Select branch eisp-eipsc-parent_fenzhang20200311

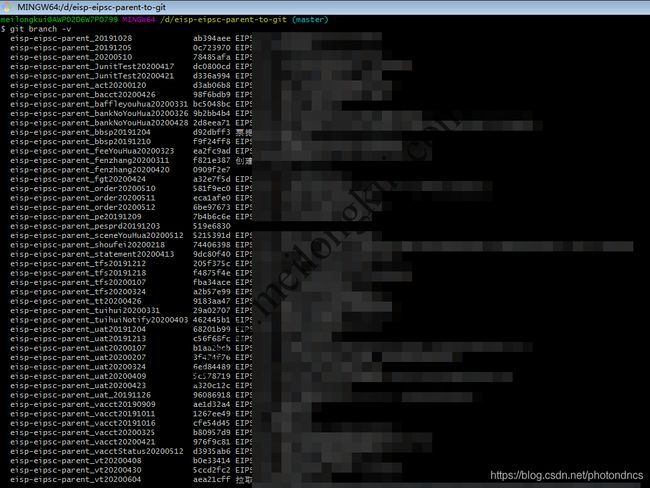90,160
